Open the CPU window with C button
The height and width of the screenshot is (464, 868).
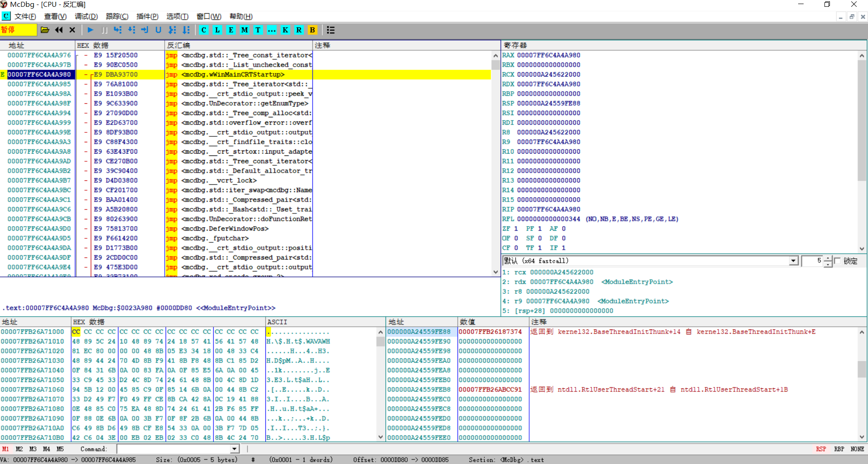tap(204, 30)
